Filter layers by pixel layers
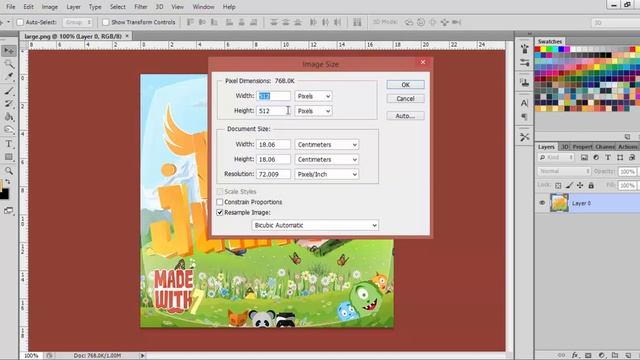 (584, 158)
